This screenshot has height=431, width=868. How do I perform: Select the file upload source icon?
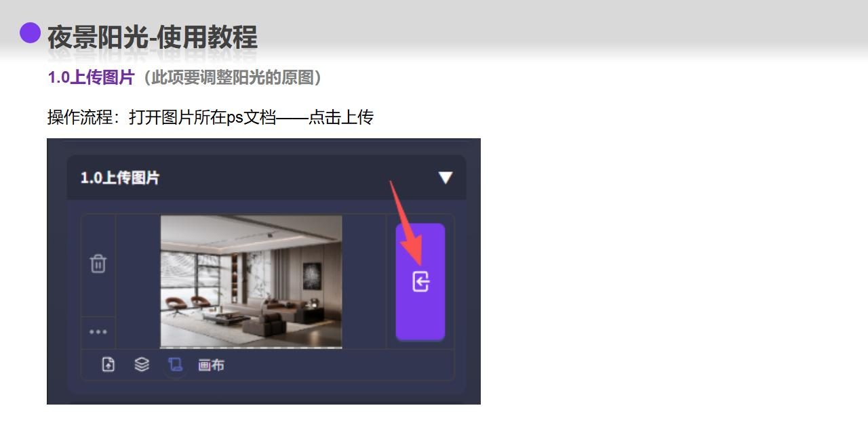tap(108, 365)
